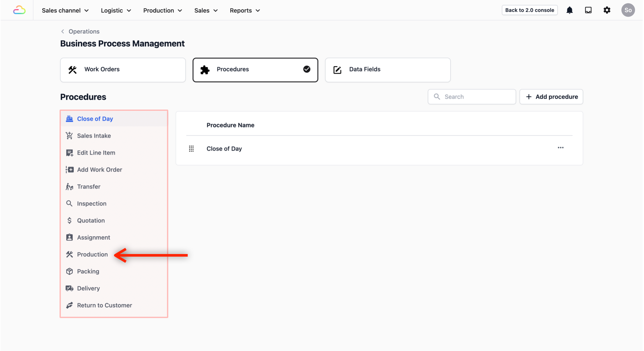Screen dimensions: 644x351
Task: Click the Sales Intake cart icon
Action: pos(69,136)
